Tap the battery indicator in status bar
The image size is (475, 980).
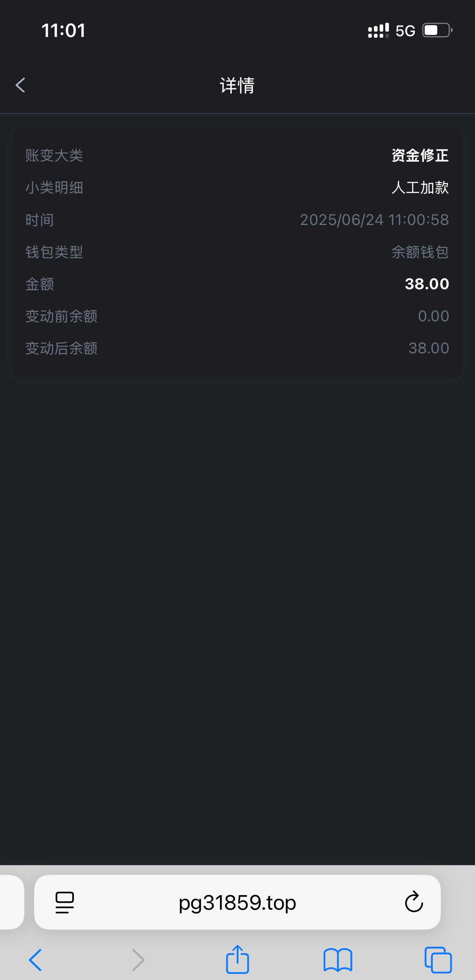coord(437,30)
